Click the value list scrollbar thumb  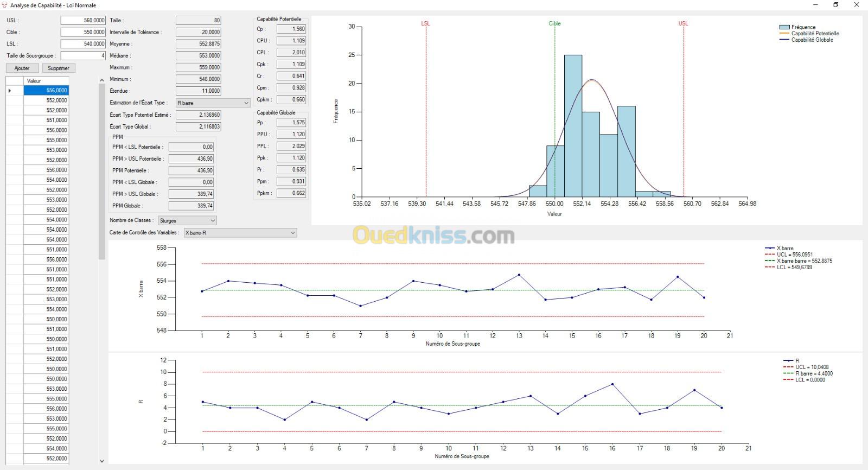[x=102, y=172]
